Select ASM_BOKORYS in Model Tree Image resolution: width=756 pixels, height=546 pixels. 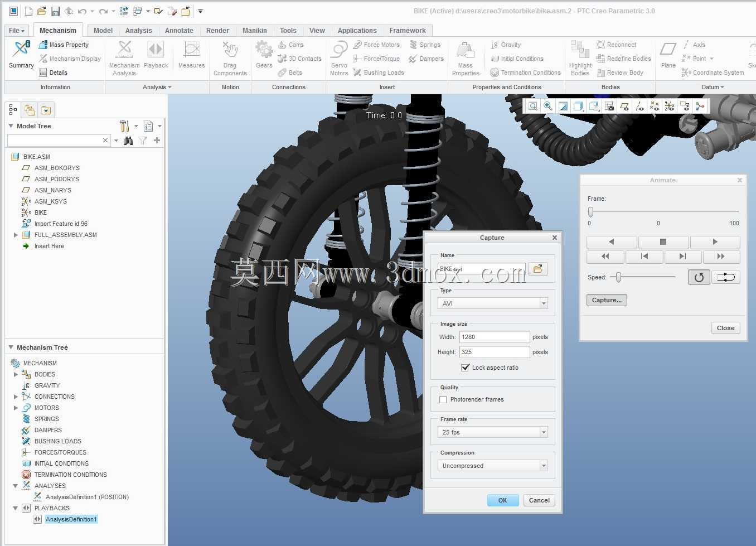56,168
